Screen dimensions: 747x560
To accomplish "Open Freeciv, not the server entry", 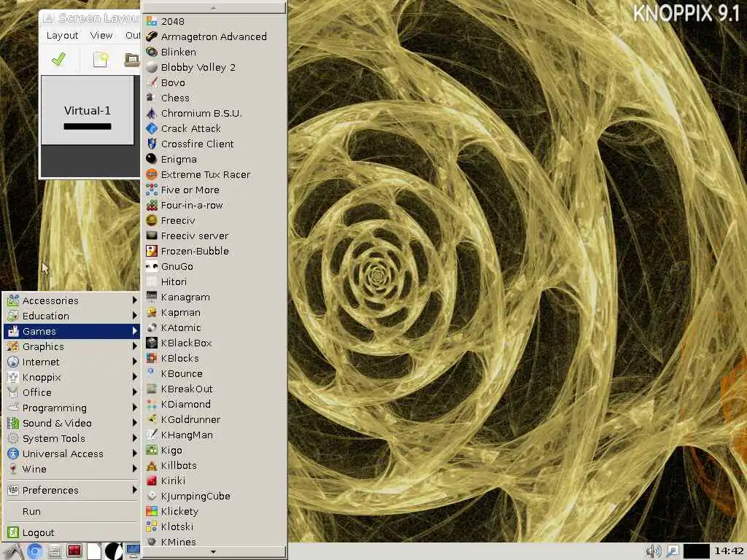I will coord(214,220).
